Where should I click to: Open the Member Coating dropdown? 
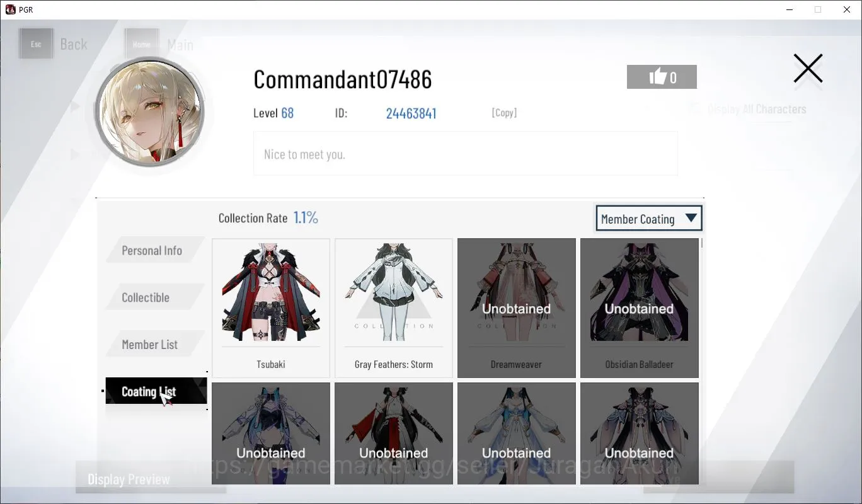coord(649,219)
